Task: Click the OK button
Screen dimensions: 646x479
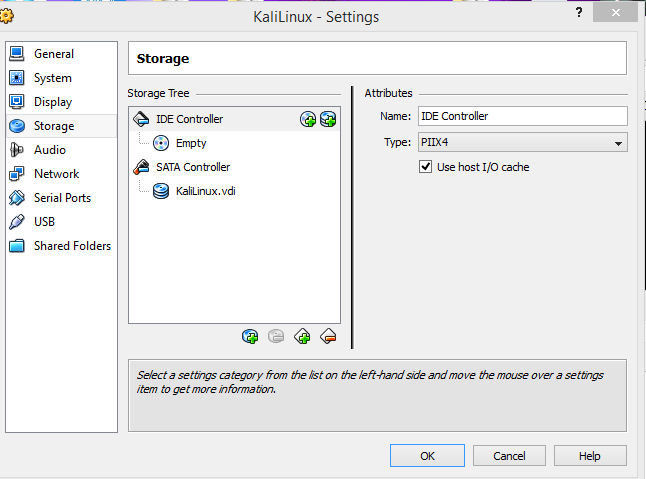Action: point(427,456)
